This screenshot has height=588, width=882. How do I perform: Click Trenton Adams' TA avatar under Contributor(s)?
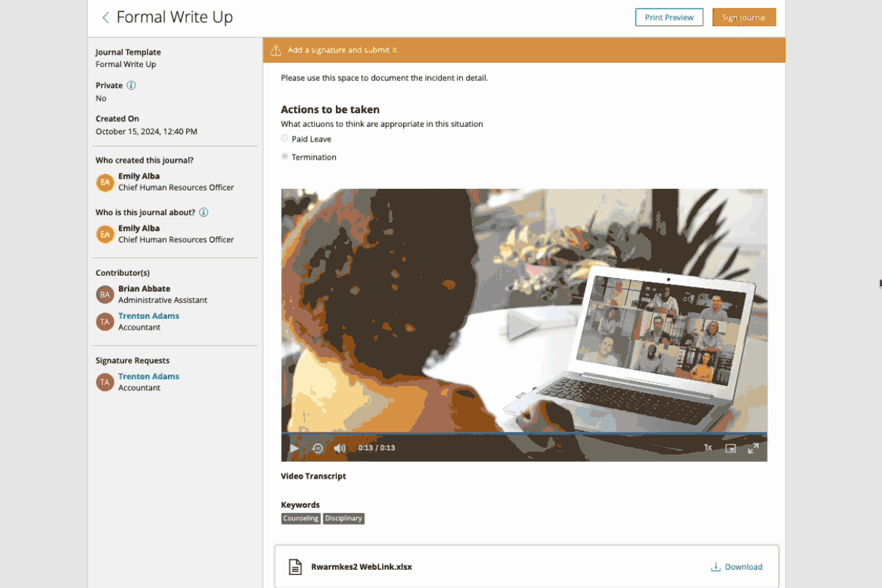pos(105,322)
